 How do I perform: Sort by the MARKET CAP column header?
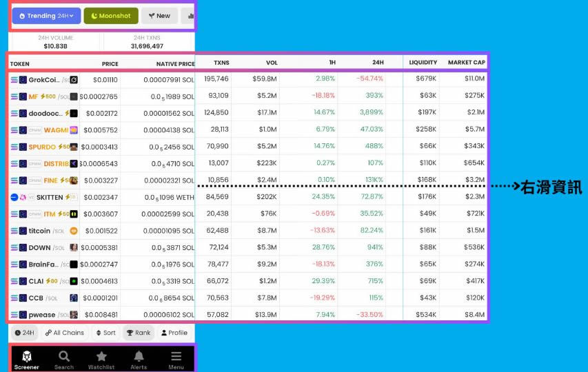point(466,63)
